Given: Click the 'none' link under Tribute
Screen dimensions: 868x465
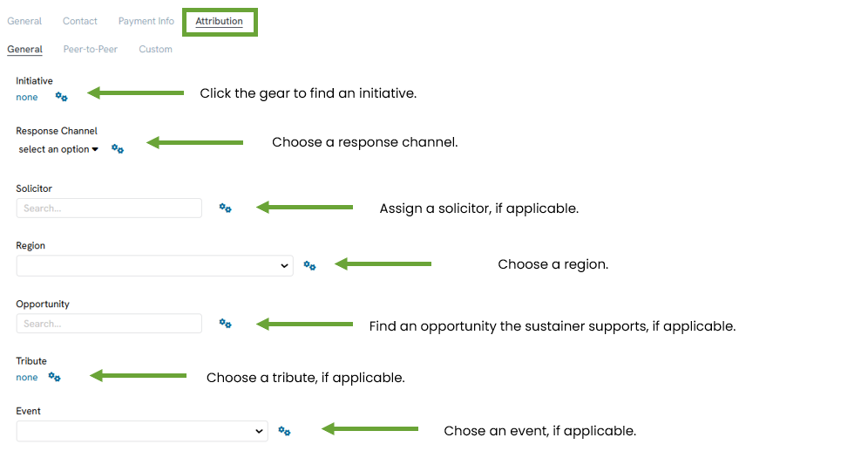Looking at the screenshot, I should (26, 378).
